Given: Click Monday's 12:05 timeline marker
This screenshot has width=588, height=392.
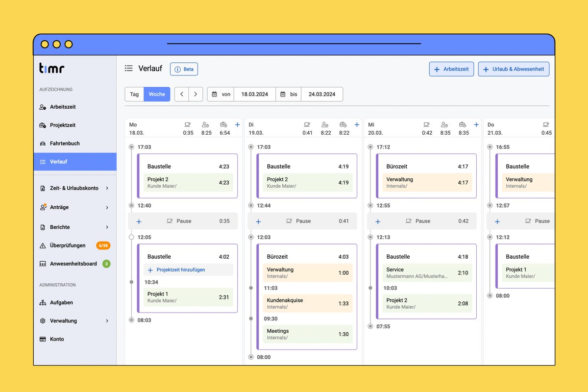Looking at the screenshot, I should pos(131,237).
